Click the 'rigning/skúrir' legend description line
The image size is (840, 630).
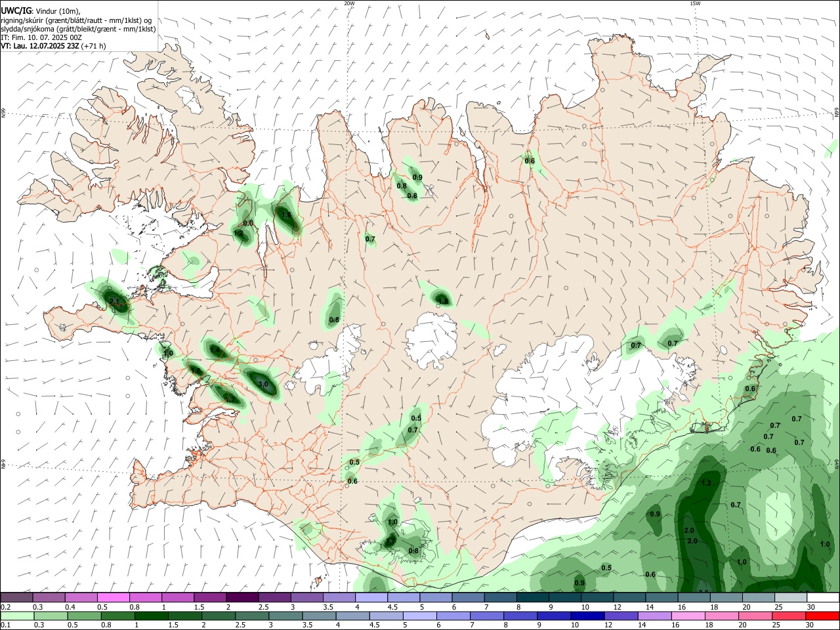pos(76,20)
